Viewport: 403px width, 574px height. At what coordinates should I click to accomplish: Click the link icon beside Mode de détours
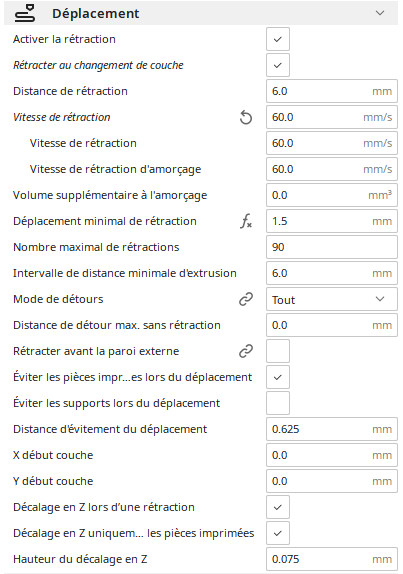click(x=246, y=299)
